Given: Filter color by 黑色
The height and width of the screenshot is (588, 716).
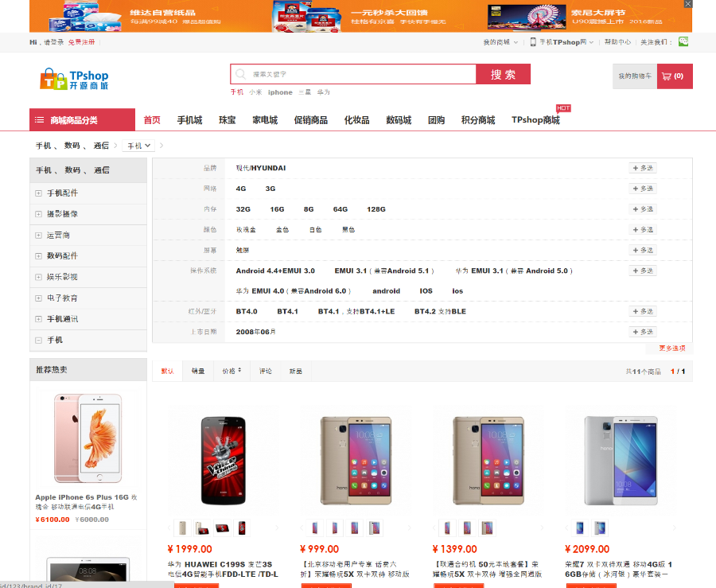Looking at the screenshot, I should (x=348, y=230).
